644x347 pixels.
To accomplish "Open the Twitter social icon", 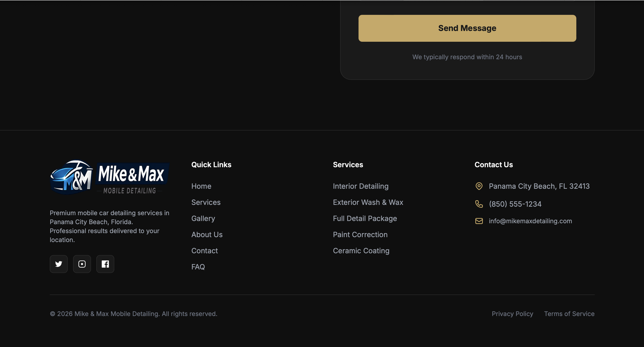I will 58,264.
